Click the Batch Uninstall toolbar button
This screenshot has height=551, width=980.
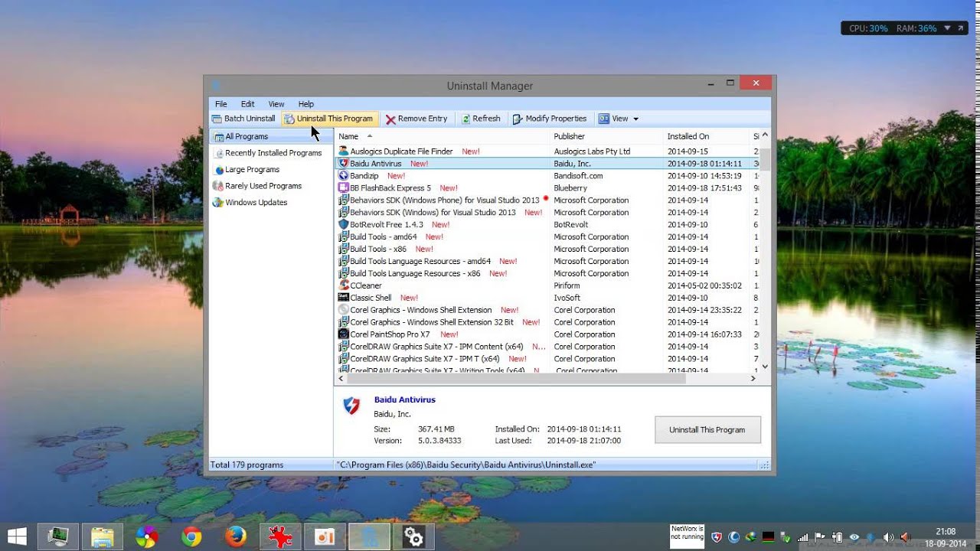point(243,119)
